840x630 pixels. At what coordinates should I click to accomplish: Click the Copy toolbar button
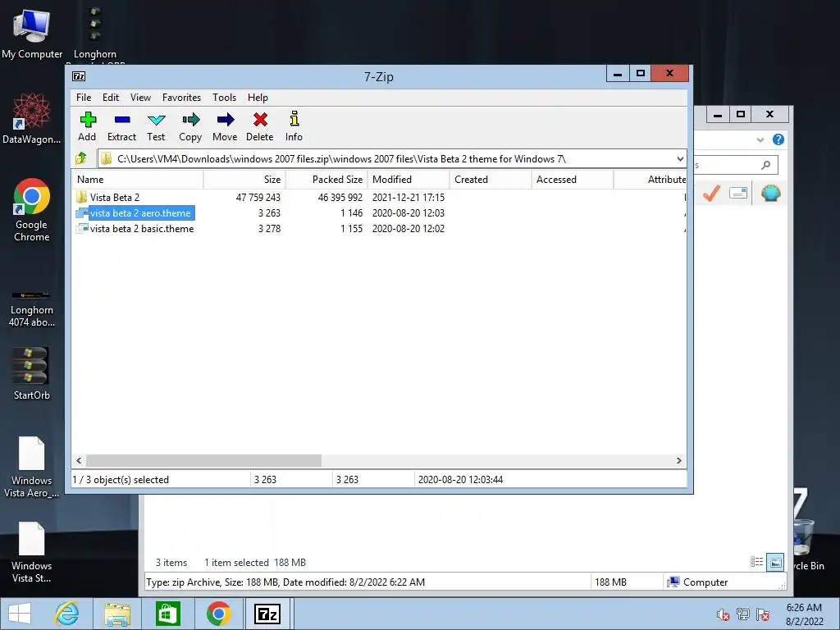tap(190, 127)
